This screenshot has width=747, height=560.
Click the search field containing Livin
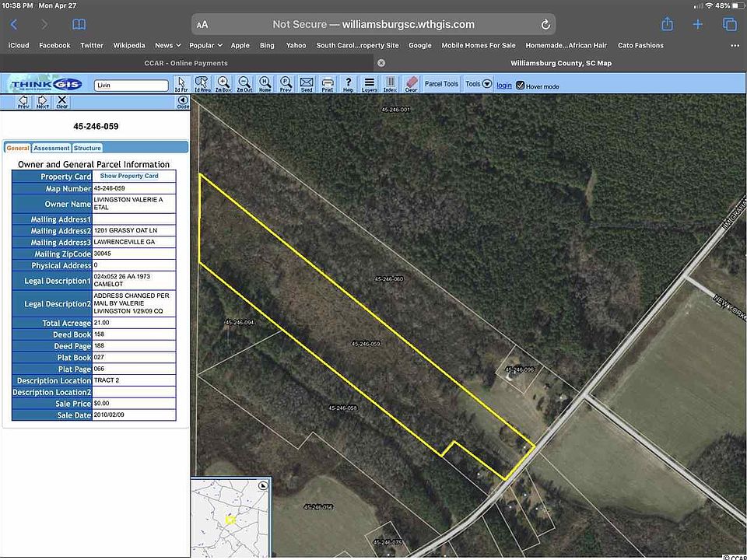[x=131, y=86]
